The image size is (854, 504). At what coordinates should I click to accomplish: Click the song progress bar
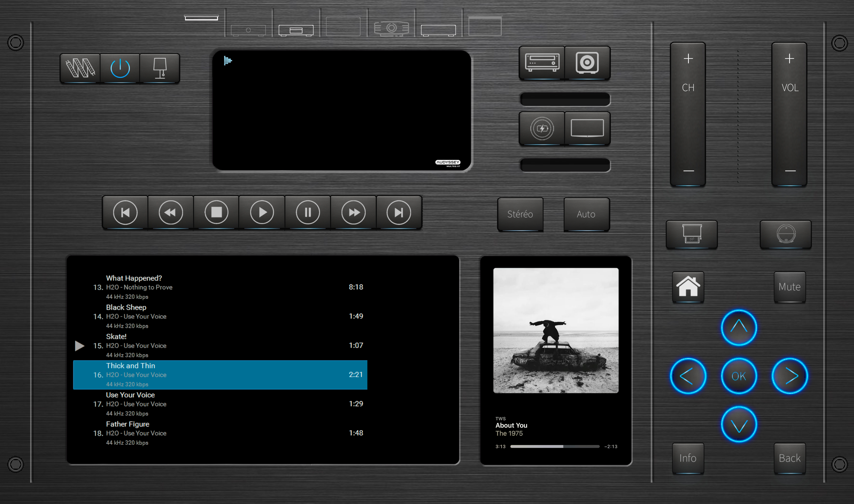[555, 446]
